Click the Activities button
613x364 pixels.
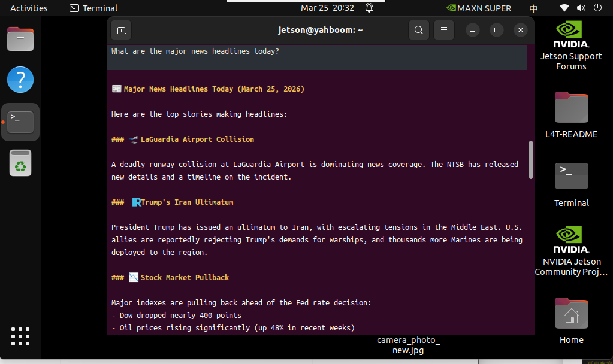[x=29, y=8]
